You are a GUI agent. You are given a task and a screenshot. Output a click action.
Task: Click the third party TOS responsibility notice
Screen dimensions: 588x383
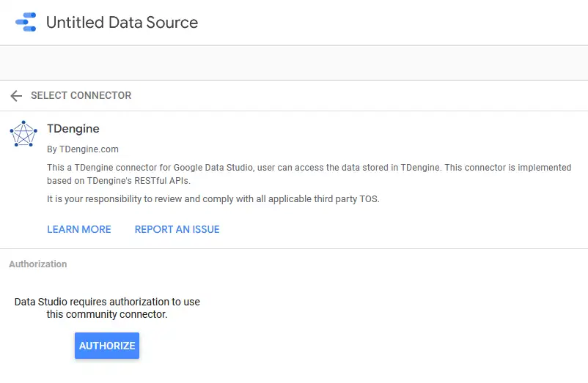tap(213, 199)
